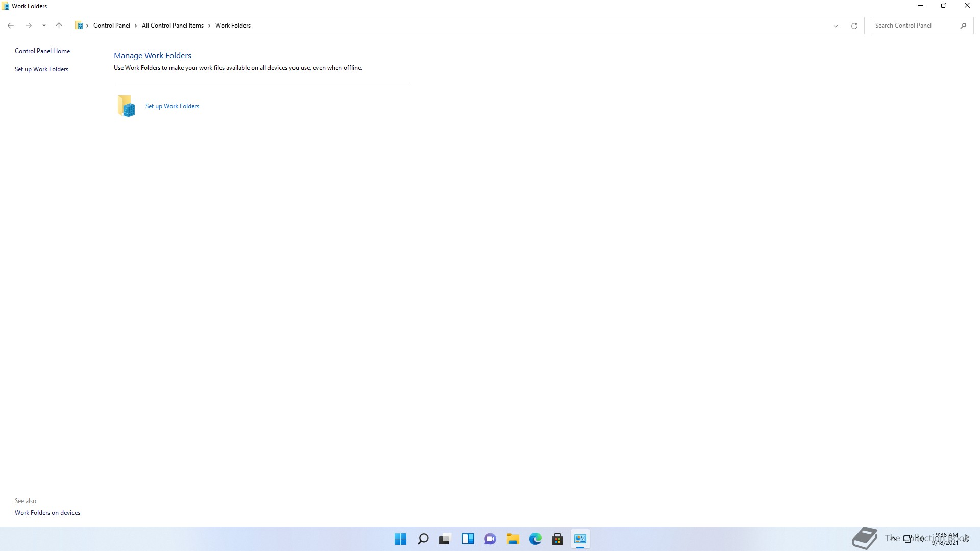Open the address bar history dropdown
This screenshot has height=551, width=980.
pos(836,26)
